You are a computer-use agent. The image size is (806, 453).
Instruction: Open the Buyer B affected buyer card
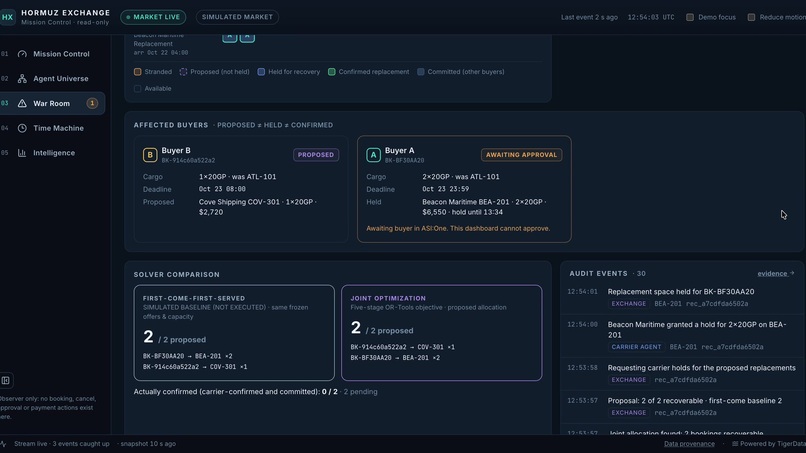coord(241,189)
